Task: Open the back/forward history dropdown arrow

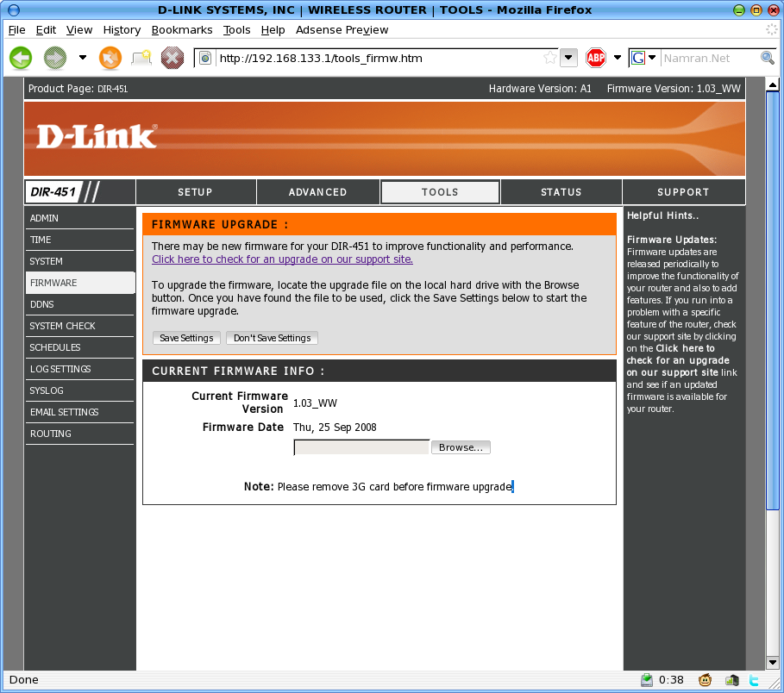Action: [83, 59]
